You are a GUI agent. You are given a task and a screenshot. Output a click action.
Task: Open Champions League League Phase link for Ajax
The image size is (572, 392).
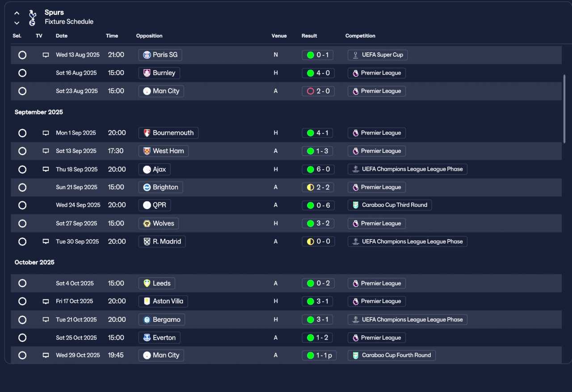click(x=408, y=169)
